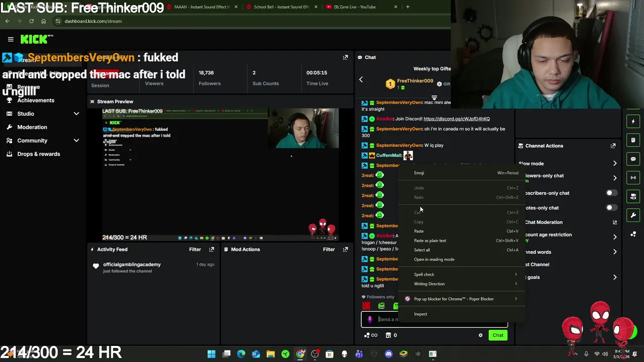Open Windows Start menu
This screenshot has width=644, height=362.
pos(211,354)
